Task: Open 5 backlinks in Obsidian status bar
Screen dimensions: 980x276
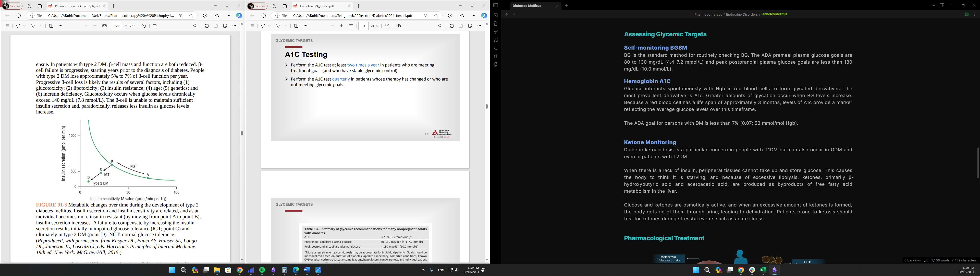Action: [913, 261]
